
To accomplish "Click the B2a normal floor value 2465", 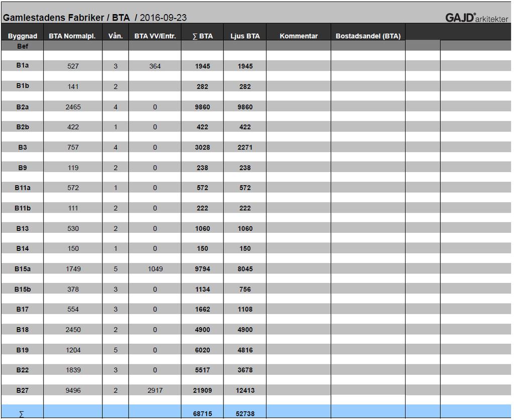I will pos(73,107).
